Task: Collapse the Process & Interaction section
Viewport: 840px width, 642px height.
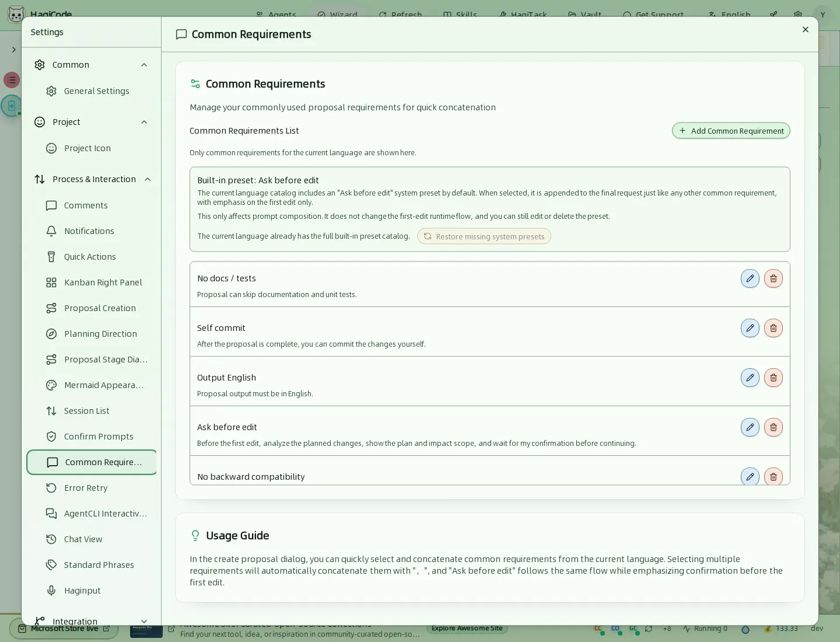Action: (148, 179)
